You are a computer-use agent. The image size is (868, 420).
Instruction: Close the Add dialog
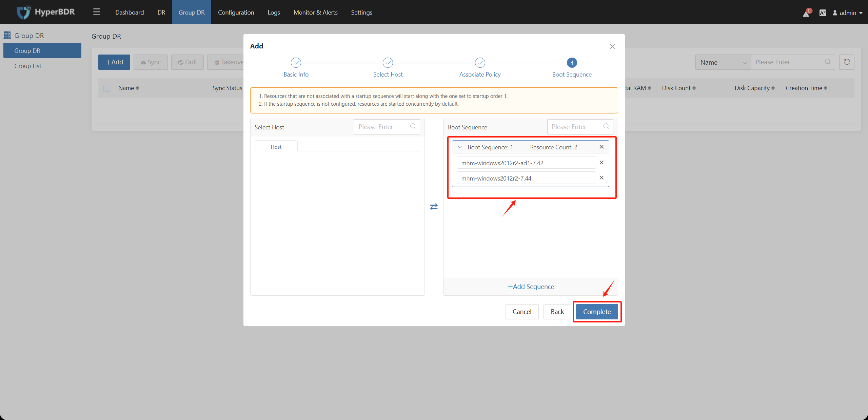point(612,46)
